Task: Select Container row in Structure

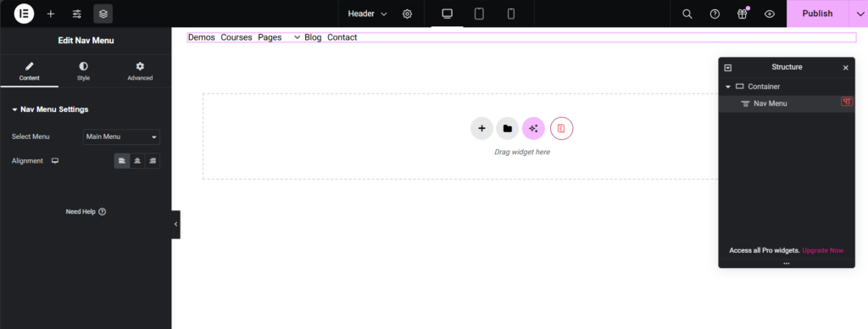Action: click(787, 87)
